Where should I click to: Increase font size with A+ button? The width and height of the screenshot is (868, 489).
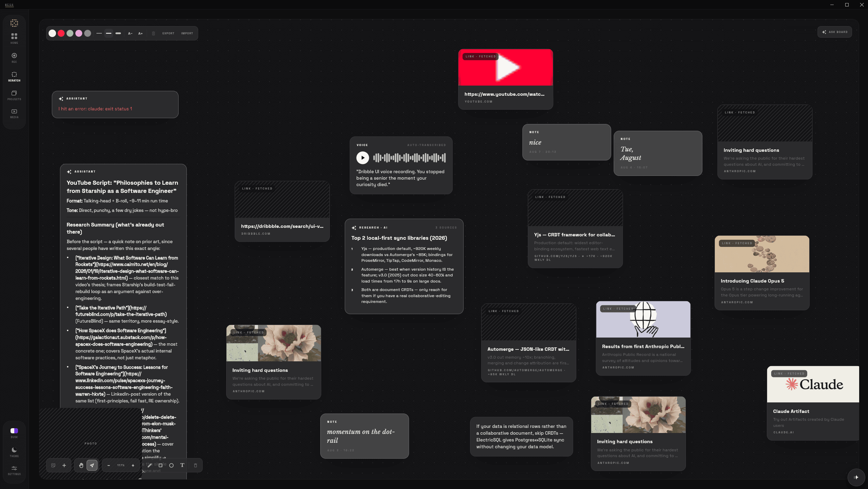(141, 33)
